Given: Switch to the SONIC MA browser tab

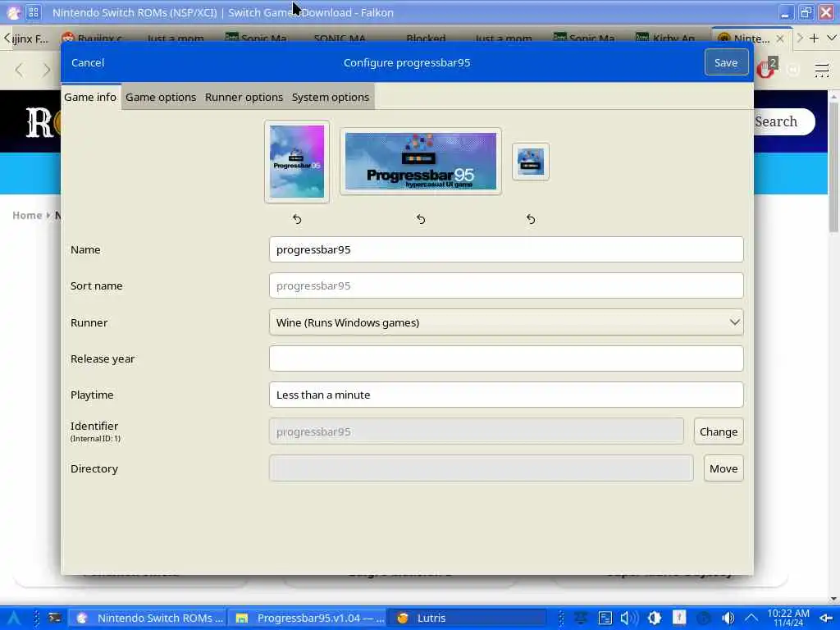Looking at the screenshot, I should [x=340, y=38].
